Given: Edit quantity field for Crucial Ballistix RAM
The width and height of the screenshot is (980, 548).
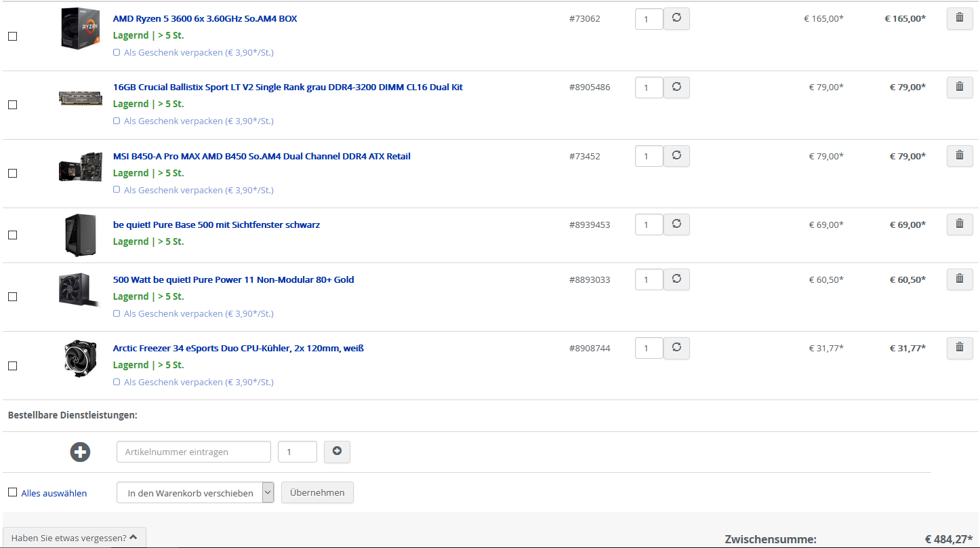Looking at the screenshot, I should [x=649, y=87].
